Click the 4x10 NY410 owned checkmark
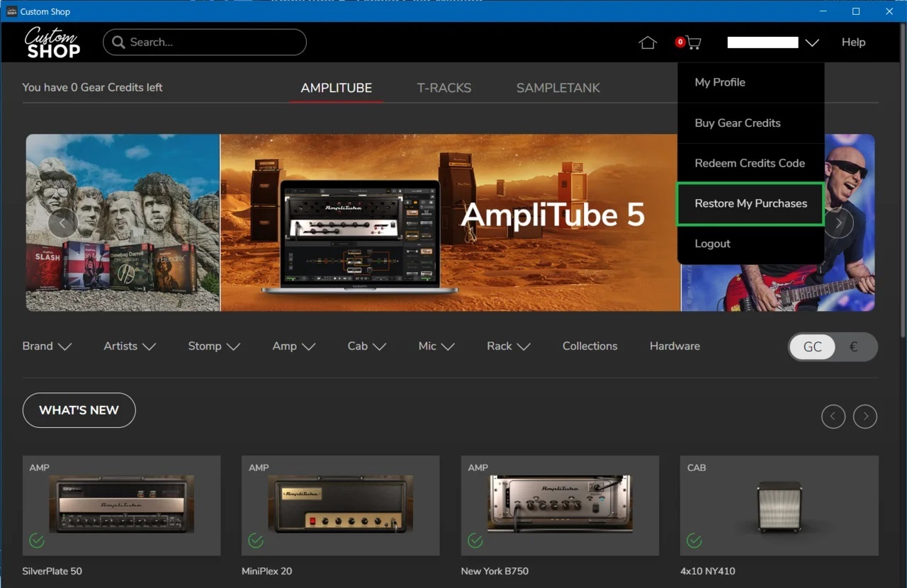 click(x=694, y=541)
